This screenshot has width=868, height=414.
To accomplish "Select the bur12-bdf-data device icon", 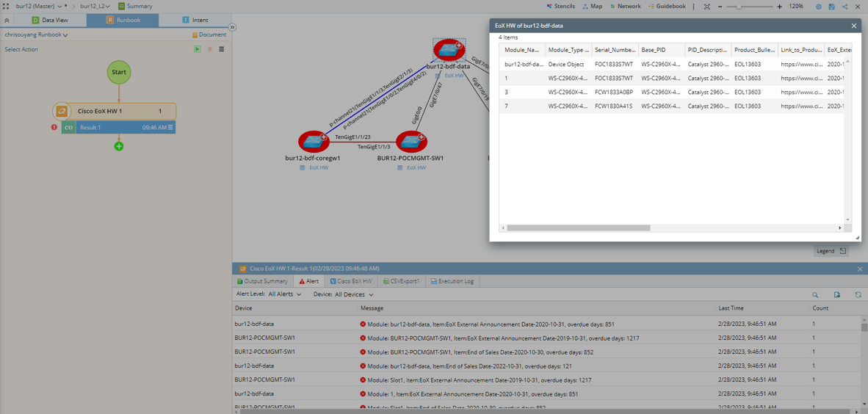I will pos(449,50).
